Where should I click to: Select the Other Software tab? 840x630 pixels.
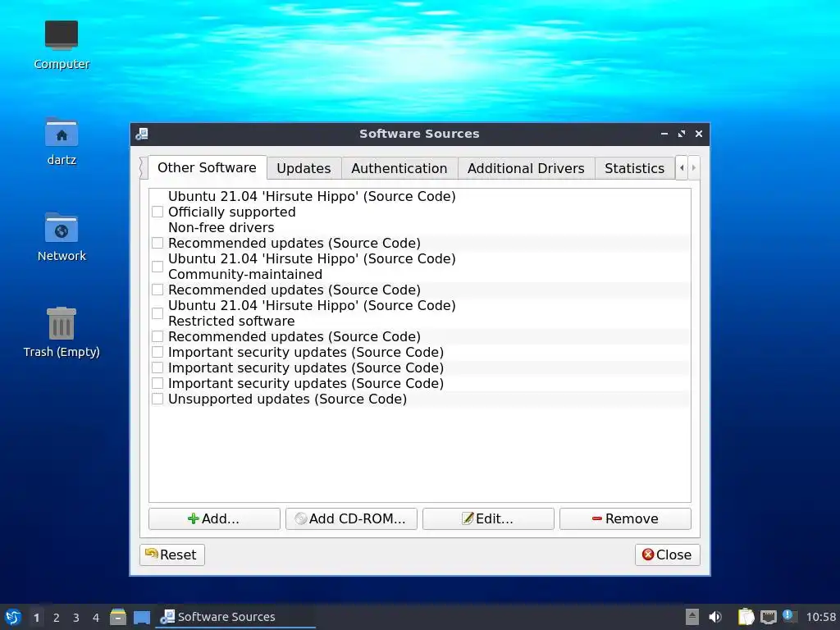click(x=207, y=167)
